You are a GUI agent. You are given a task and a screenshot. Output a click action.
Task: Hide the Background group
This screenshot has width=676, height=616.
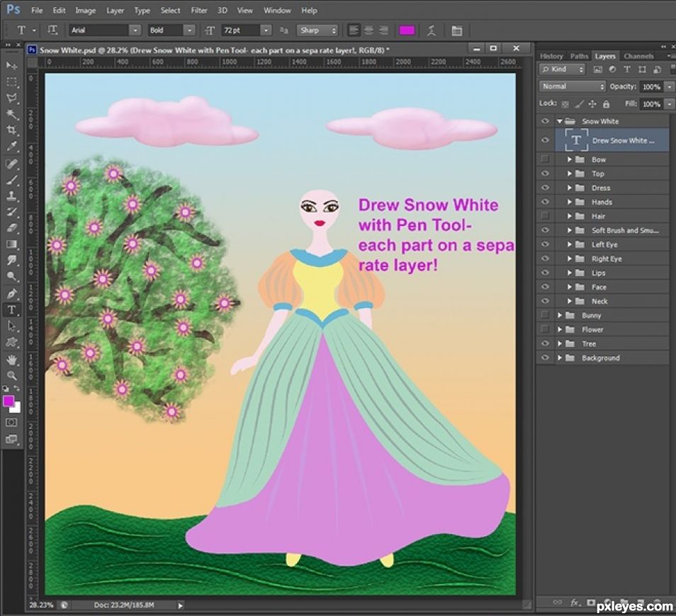click(x=545, y=358)
